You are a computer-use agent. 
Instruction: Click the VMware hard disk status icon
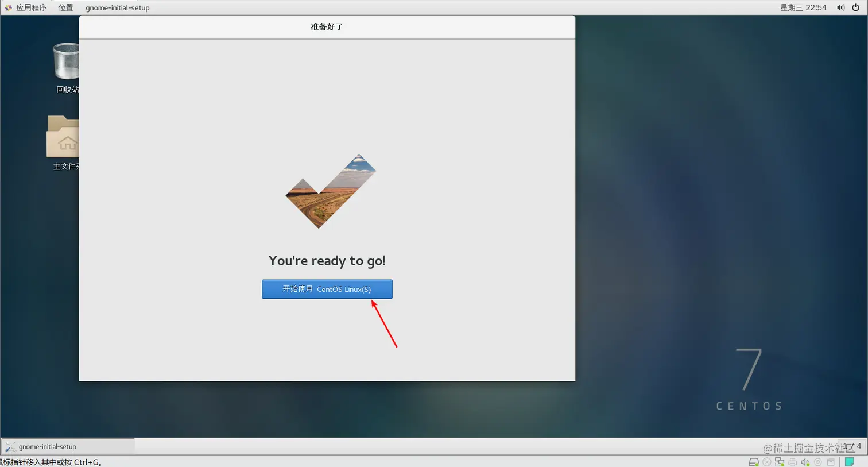(754, 462)
